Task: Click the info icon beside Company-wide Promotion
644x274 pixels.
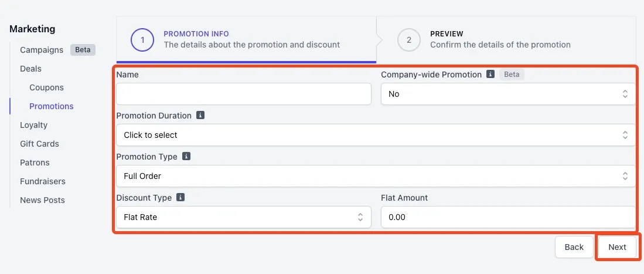Action: pos(490,74)
